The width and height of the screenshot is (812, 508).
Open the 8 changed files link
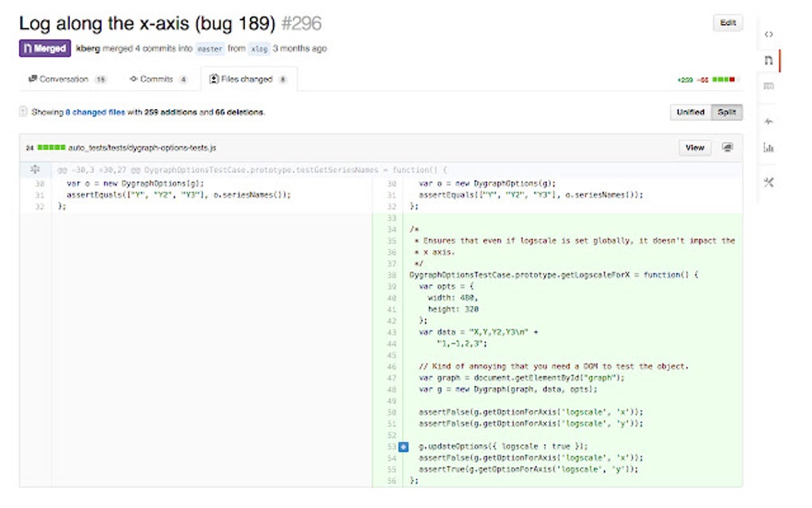pyautogui.click(x=96, y=111)
